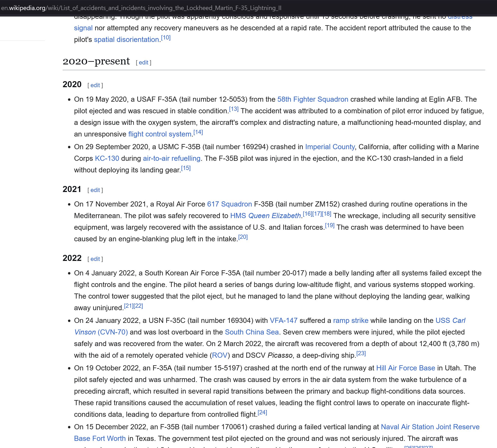Open citation reference [15]
497x448 pixels.
tap(186, 168)
